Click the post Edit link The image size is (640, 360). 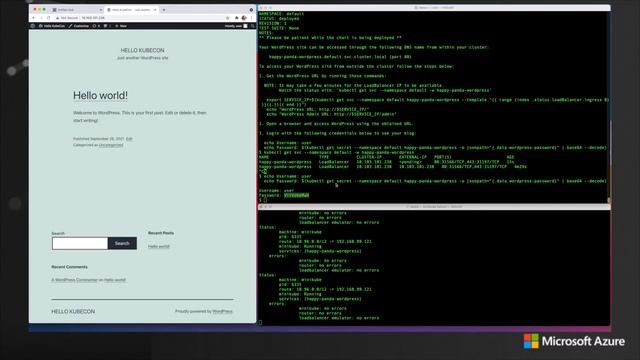129,139
